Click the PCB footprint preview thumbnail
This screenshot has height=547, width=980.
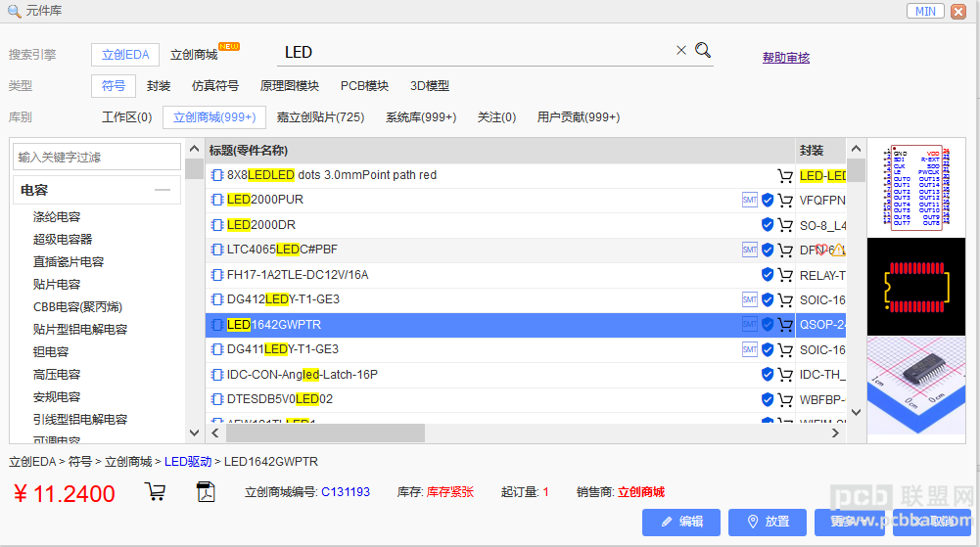(916, 287)
